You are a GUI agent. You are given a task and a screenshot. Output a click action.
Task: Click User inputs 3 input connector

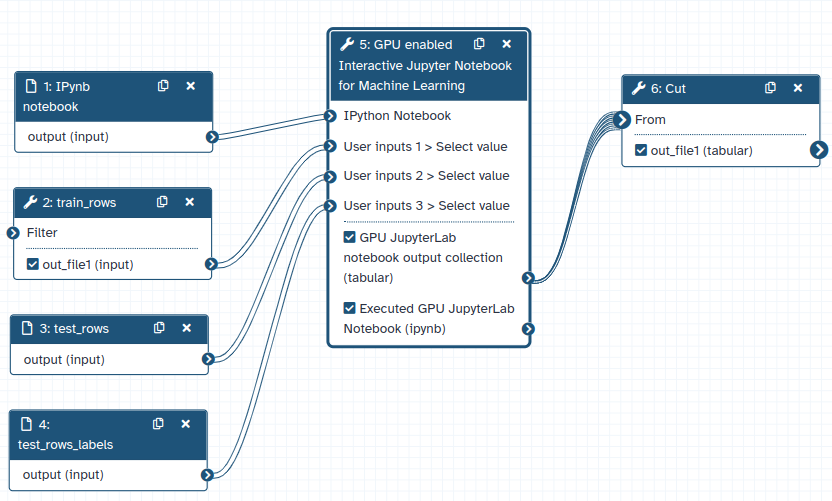tap(330, 205)
